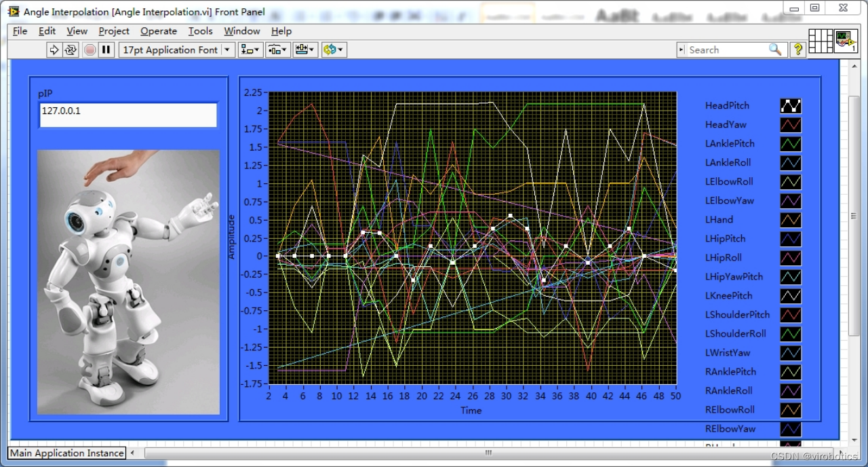Click the Abort Execution stop button
The width and height of the screenshot is (868, 467).
pos(90,50)
